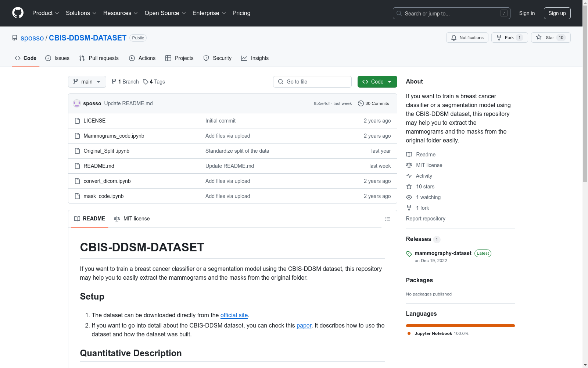Click the star icon beside 10 stars
Image resolution: width=588 pixels, height=368 pixels.
[x=409, y=187]
